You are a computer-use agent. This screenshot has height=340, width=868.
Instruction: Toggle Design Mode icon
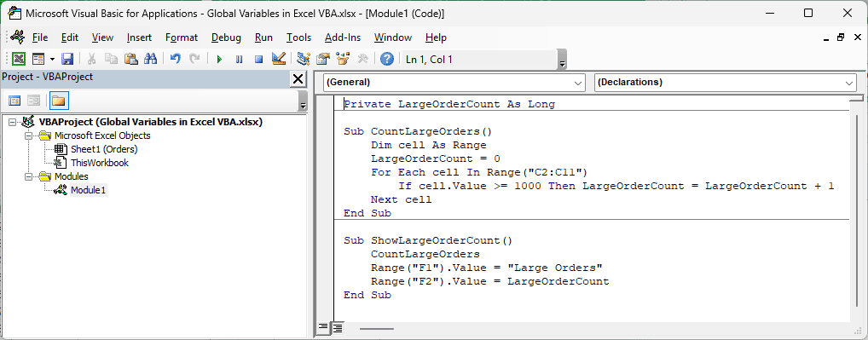tap(279, 59)
